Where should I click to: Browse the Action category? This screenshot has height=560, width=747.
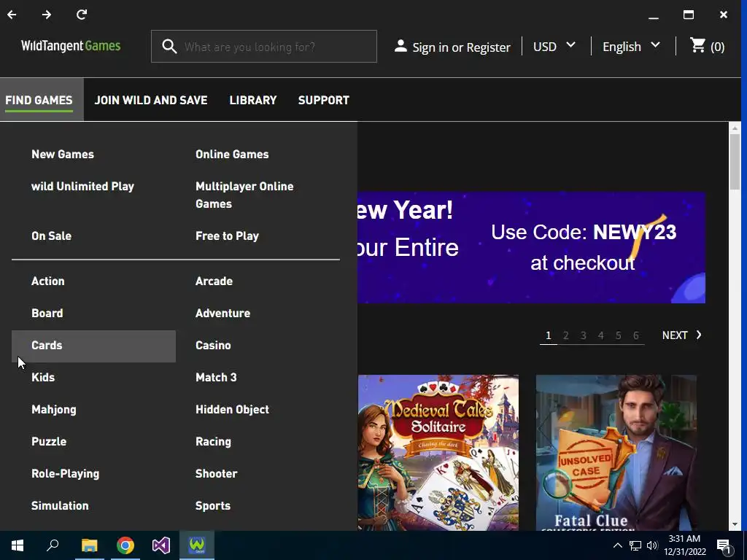tap(48, 281)
